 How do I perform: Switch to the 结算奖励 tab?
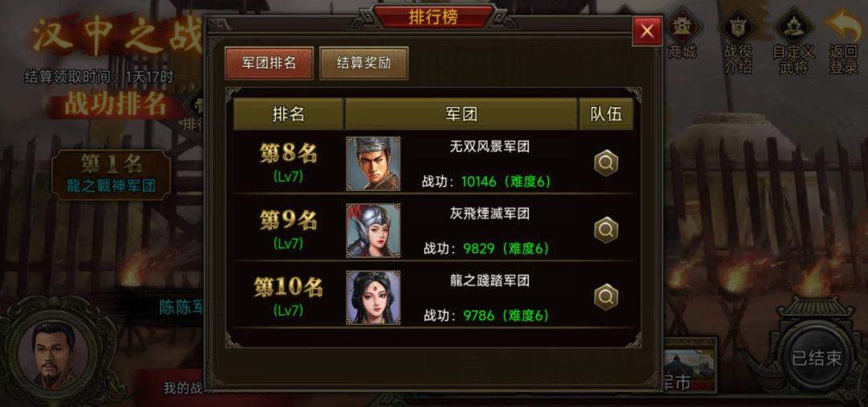(x=364, y=63)
